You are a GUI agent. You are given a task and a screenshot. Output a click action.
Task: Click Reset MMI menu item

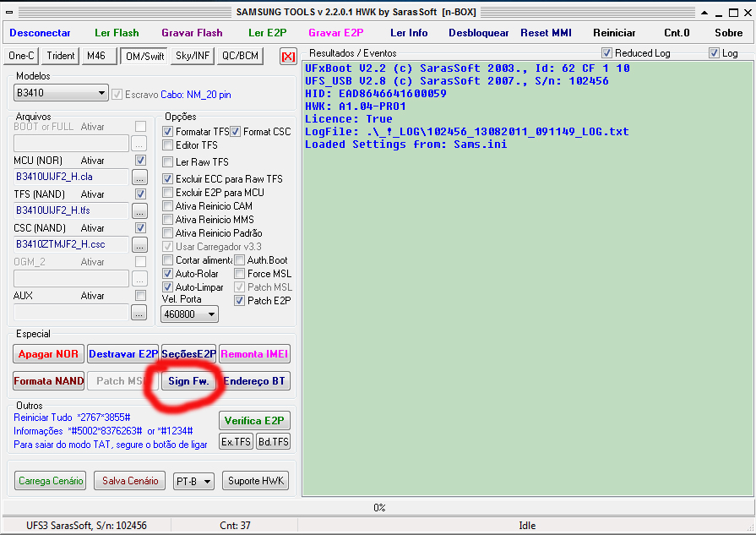pyautogui.click(x=546, y=33)
